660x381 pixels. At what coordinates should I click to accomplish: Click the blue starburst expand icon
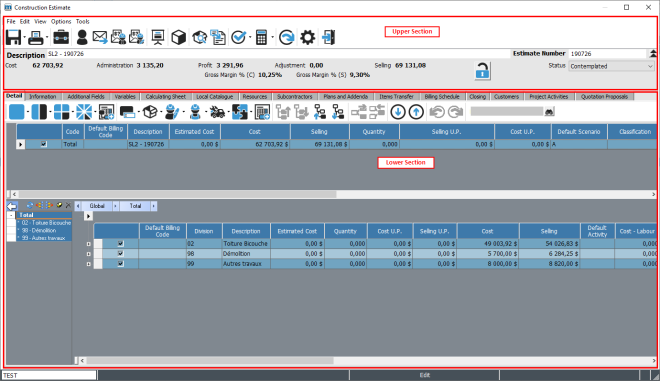pyautogui.click(x=84, y=112)
